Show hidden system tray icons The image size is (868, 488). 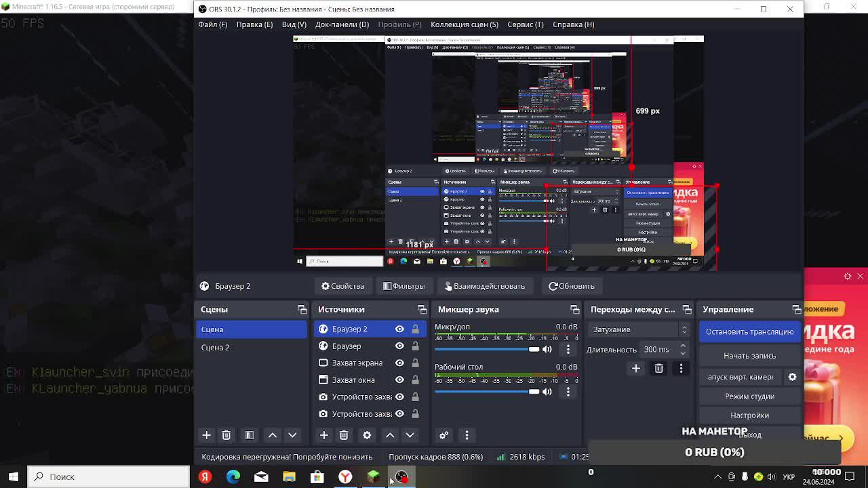(x=717, y=476)
